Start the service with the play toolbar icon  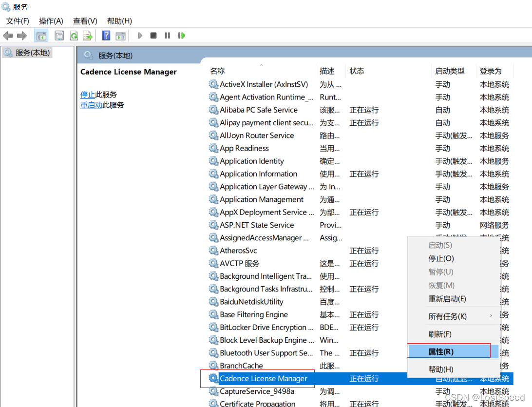coord(140,35)
